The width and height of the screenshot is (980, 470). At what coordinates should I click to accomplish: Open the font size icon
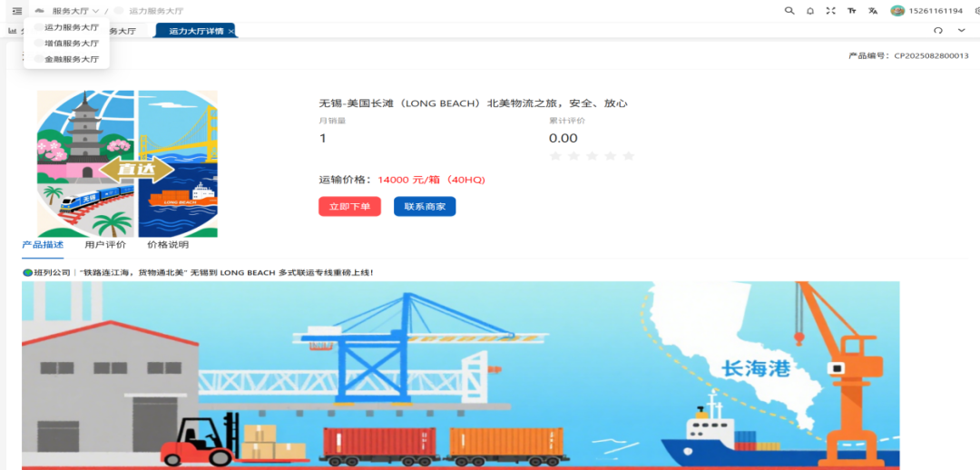coord(851,11)
